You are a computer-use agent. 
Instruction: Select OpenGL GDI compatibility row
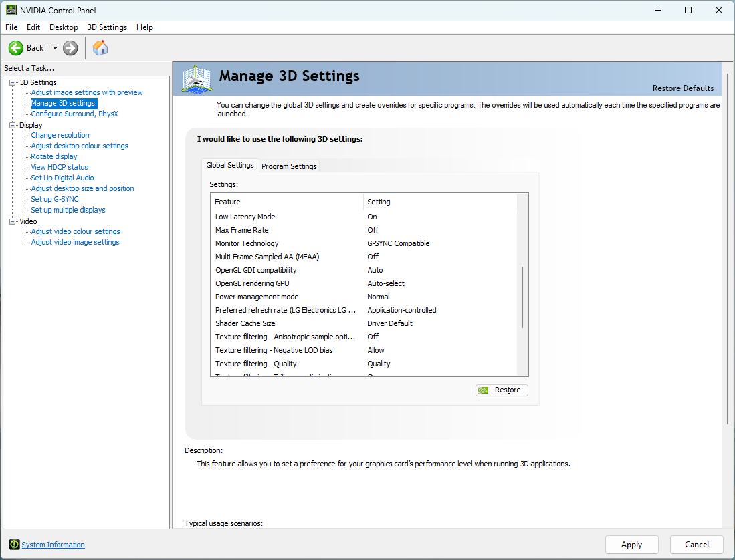364,270
